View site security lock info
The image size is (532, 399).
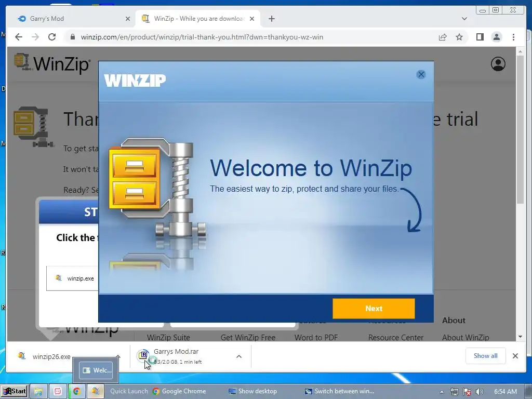pos(72,37)
